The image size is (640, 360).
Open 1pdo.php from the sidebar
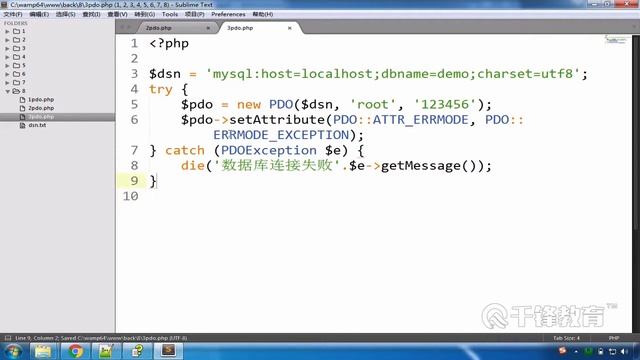coord(41,100)
